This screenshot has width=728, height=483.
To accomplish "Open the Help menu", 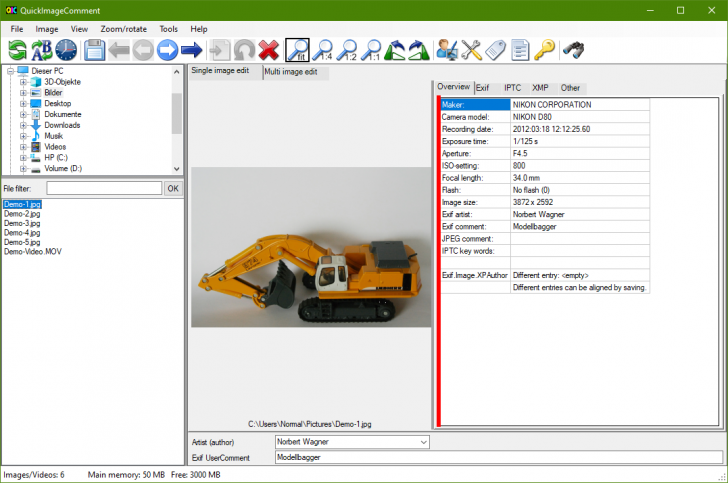I will pos(199,29).
